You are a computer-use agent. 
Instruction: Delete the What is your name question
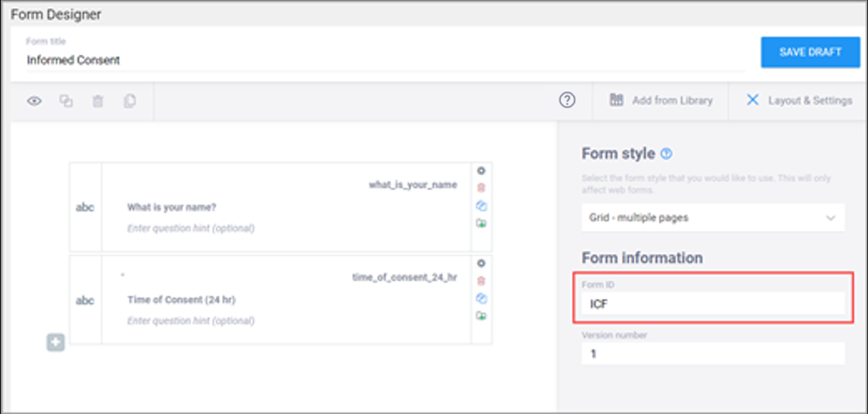pos(481,188)
